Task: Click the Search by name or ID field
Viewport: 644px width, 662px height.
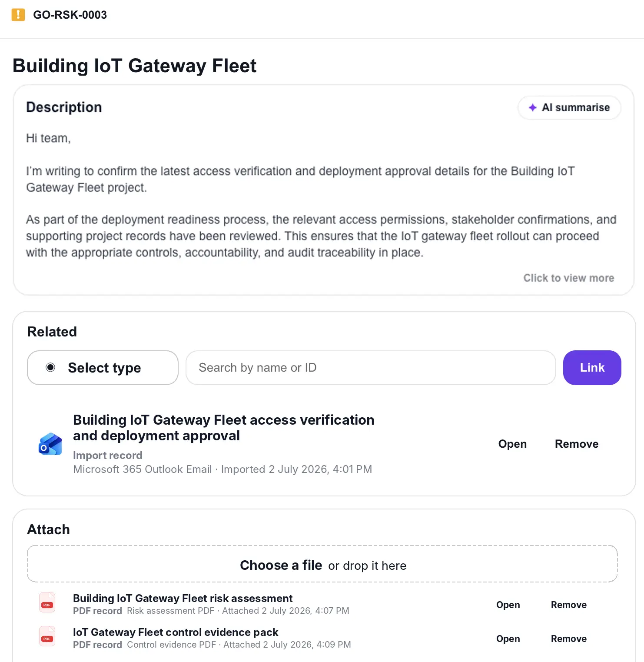Action: (x=371, y=368)
